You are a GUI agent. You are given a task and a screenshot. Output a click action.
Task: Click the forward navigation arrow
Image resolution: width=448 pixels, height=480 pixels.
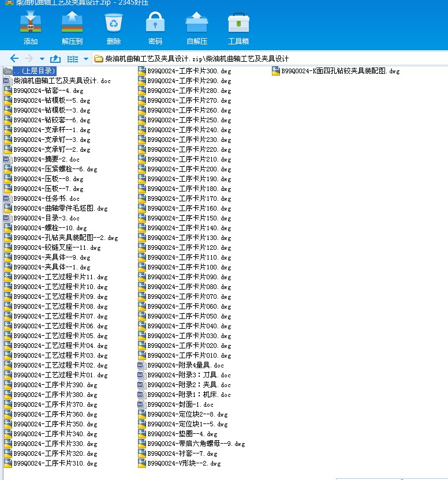click(x=29, y=58)
